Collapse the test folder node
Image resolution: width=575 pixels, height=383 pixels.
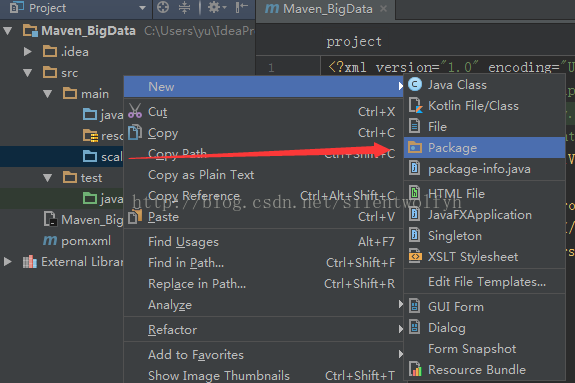click(47, 178)
